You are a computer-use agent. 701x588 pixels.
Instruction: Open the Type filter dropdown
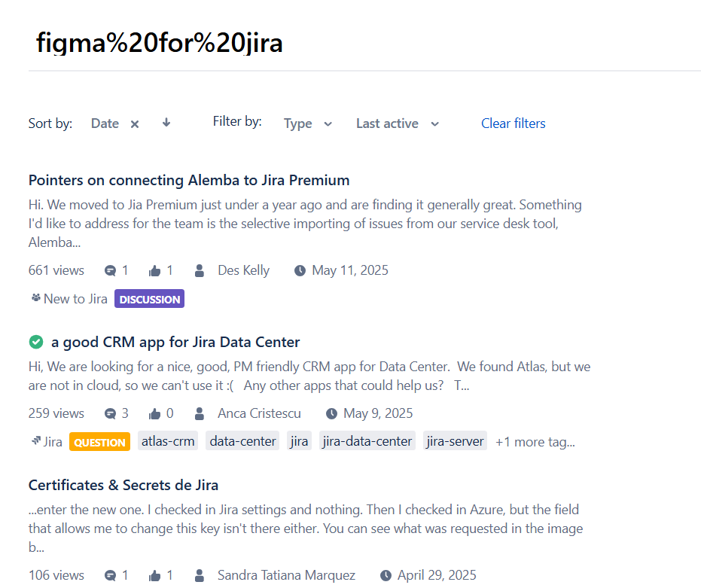[x=307, y=124]
